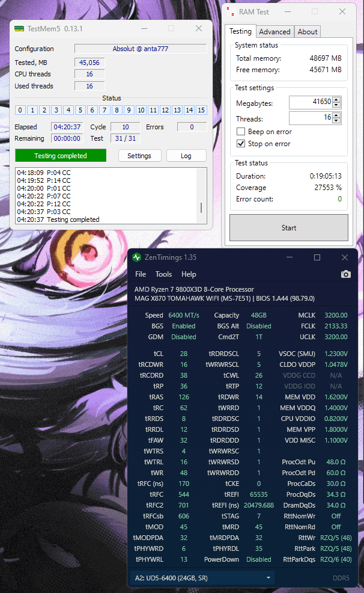Uncheck the Stop on error checkbox
This screenshot has height=593, width=364.
click(241, 144)
